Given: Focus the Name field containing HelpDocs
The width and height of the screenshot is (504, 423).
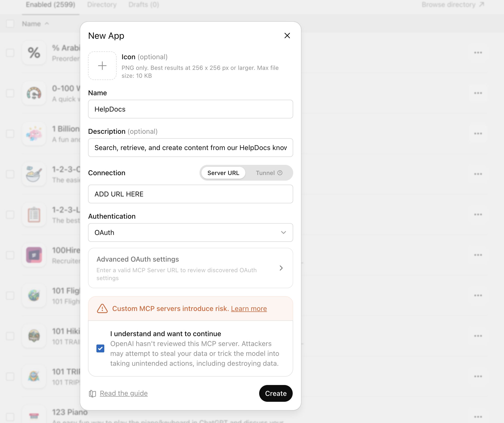Looking at the screenshot, I should click(191, 109).
